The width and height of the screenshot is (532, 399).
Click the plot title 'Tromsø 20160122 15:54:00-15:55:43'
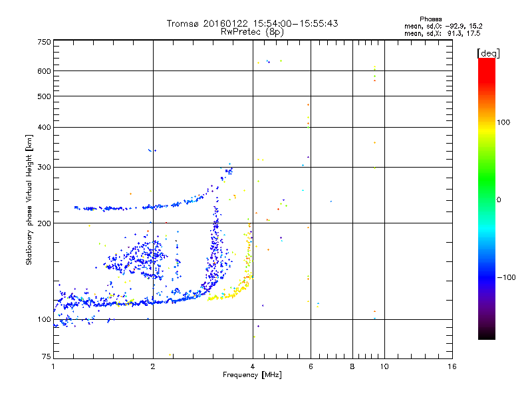(252, 23)
